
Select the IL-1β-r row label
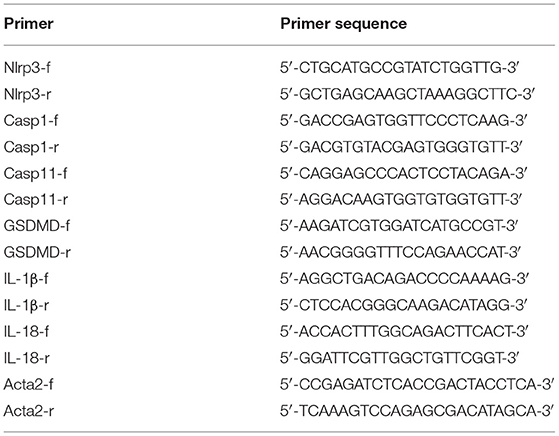tap(27, 305)
